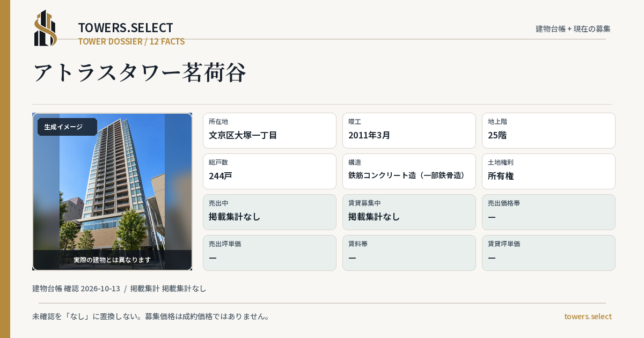Viewport: 644px width, 338px height.
Task: Click the 売出坪単価 fact card
Action: click(x=269, y=253)
